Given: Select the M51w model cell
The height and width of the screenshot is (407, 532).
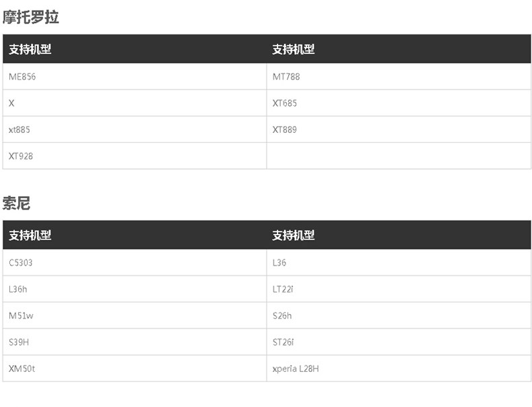Looking at the screenshot, I should [21, 315].
